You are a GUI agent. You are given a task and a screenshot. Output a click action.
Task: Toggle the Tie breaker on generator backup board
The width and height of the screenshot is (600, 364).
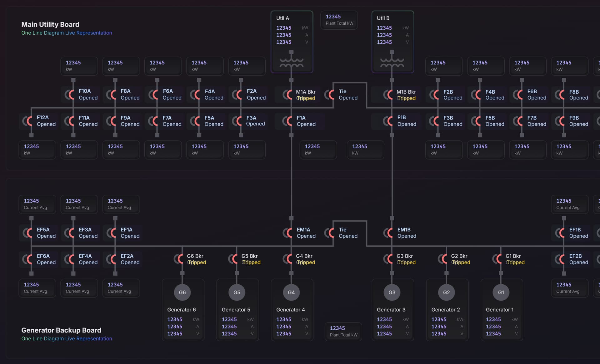click(x=330, y=233)
